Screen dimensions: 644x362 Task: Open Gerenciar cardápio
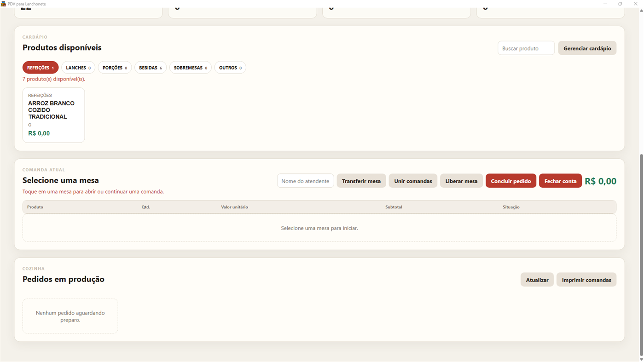[587, 48]
